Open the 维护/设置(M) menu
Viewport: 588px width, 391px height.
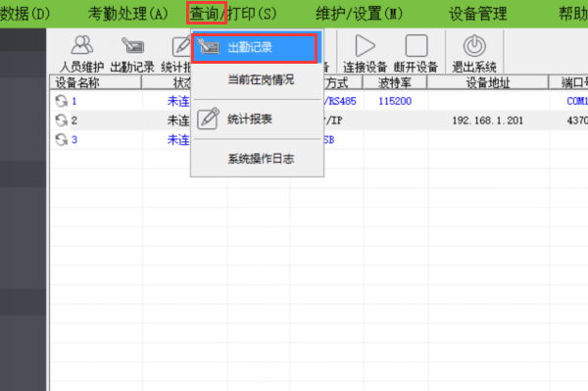pyautogui.click(x=359, y=14)
